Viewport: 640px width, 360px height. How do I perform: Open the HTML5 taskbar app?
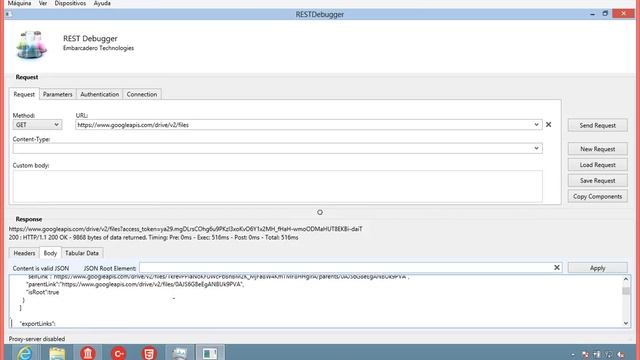[149, 353]
